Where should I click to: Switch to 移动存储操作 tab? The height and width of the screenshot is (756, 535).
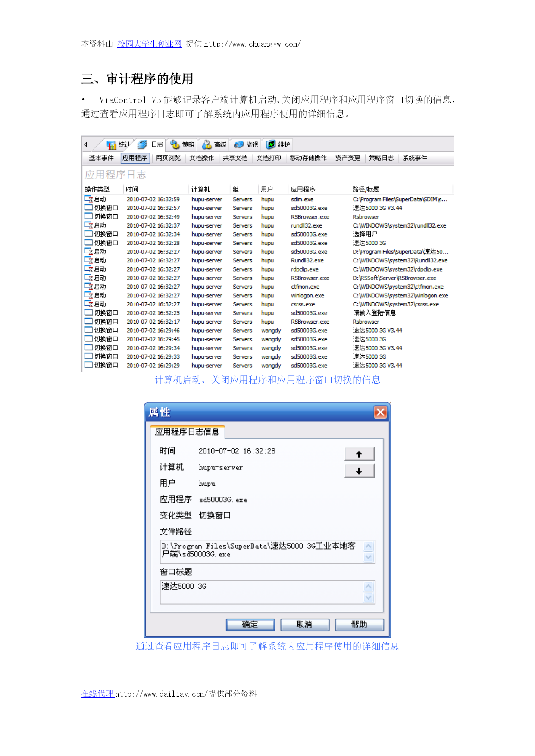(308, 158)
